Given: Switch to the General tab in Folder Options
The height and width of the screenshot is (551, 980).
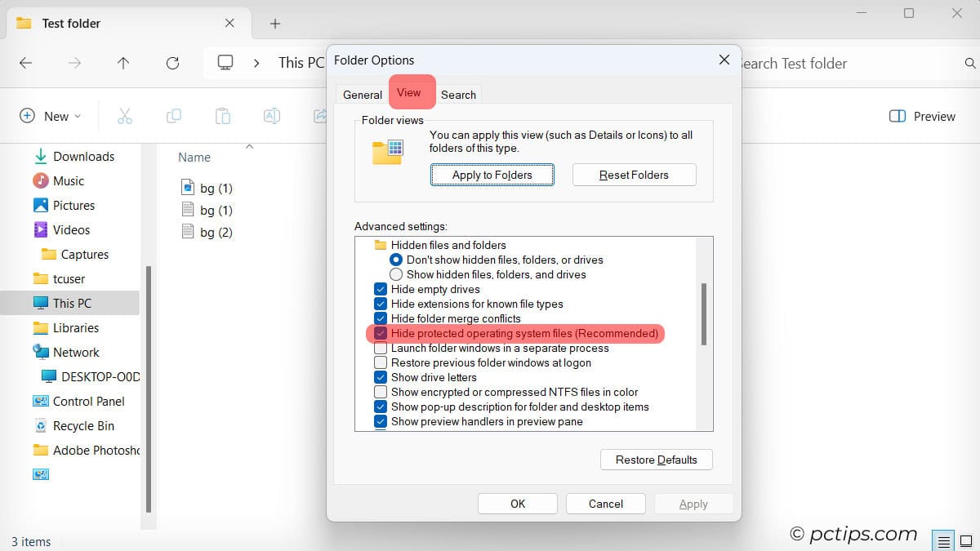Looking at the screenshot, I should pos(362,94).
